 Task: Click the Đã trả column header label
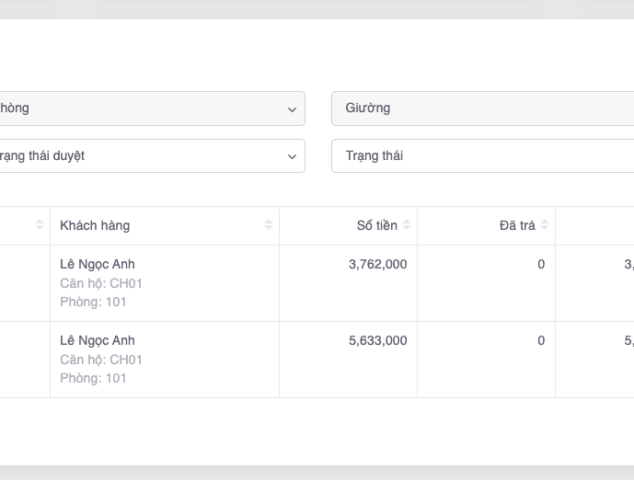coord(517,226)
